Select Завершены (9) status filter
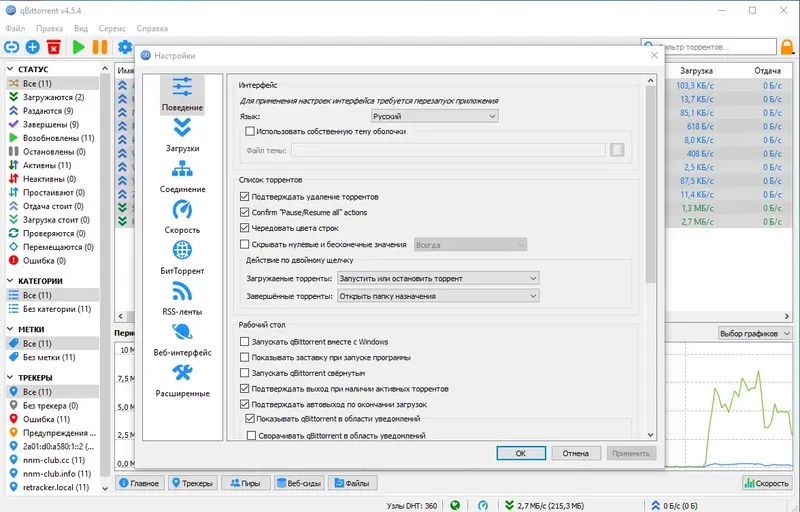The width and height of the screenshot is (800, 512). click(53, 124)
